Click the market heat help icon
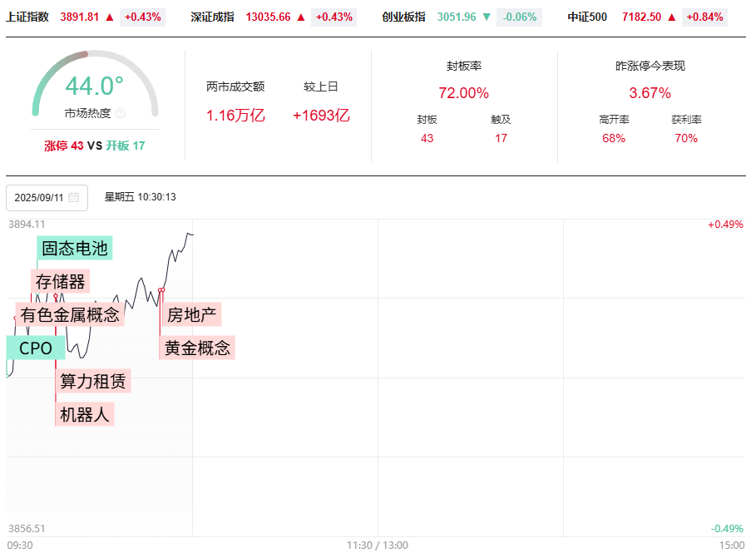 (x=121, y=114)
